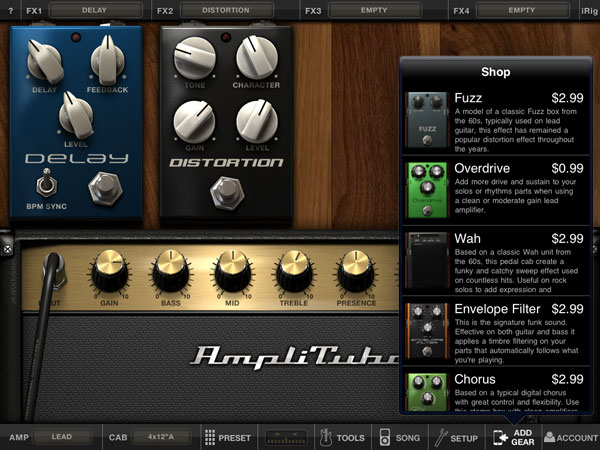Open the FX2 Distortion slot selector
The width and height of the screenshot is (600, 450).
227,10
